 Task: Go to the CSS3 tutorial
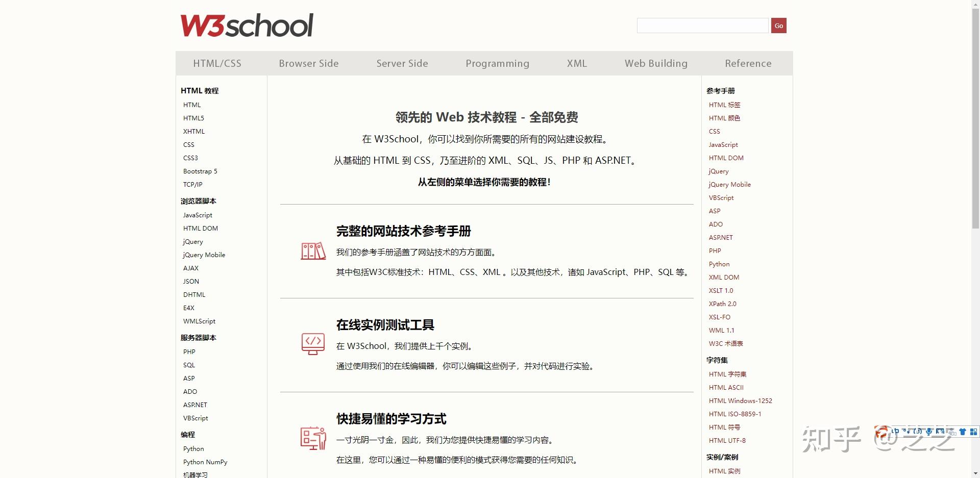(190, 158)
